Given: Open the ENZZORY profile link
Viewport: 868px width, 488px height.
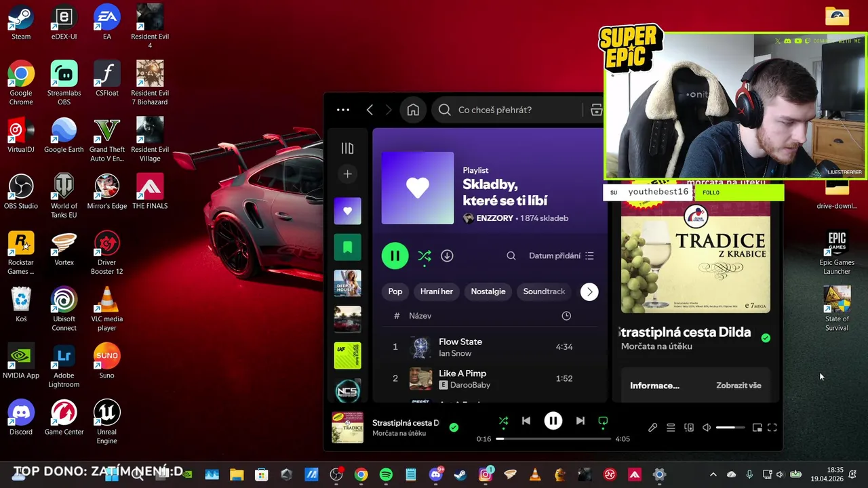Looking at the screenshot, I should pos(494,218).
